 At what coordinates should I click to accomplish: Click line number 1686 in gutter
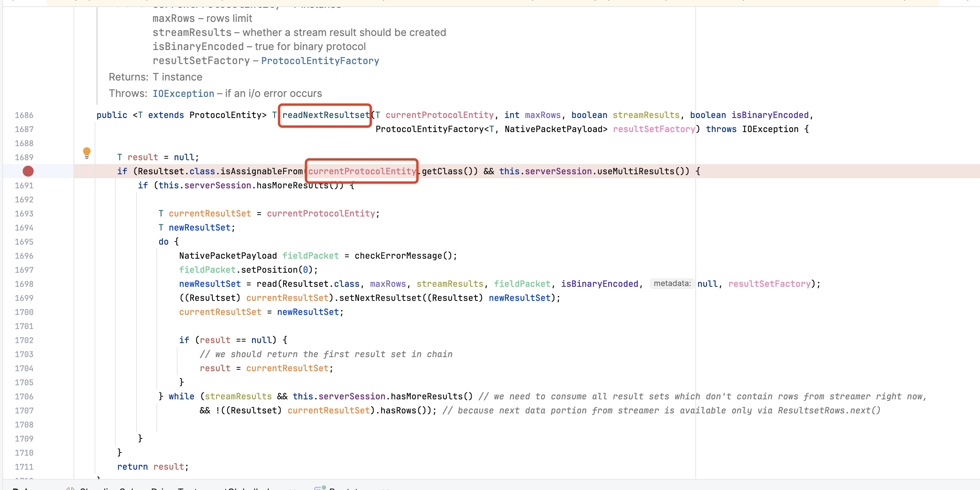click(x=24, y=115)
